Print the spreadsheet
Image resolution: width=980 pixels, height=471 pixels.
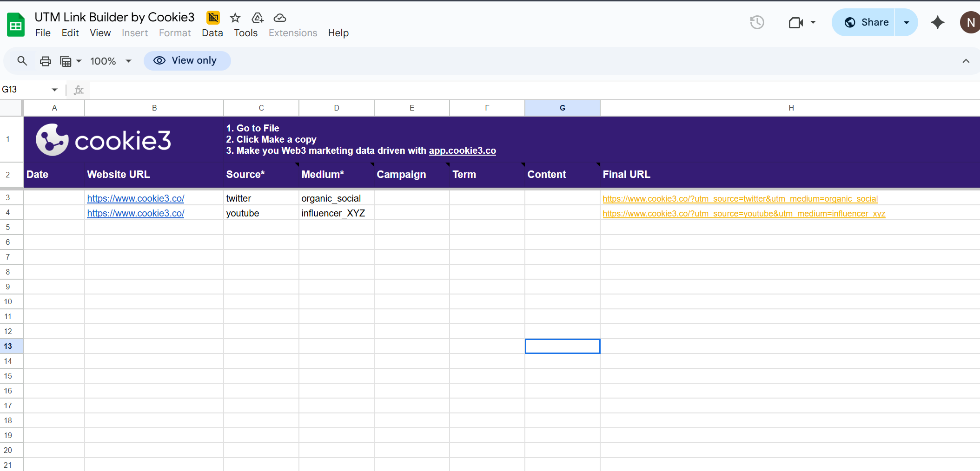click(45, 61)
